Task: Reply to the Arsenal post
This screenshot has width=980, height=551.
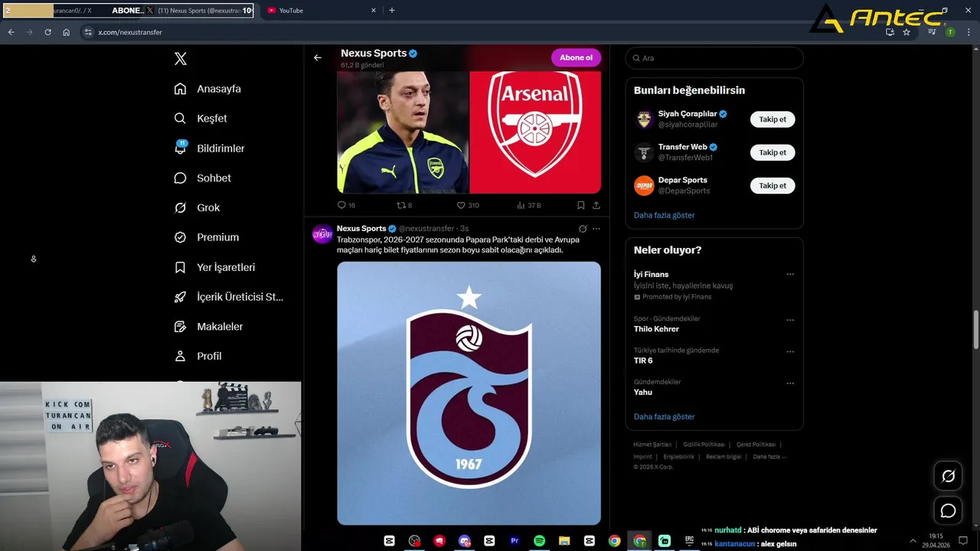Action: point(346,205)
